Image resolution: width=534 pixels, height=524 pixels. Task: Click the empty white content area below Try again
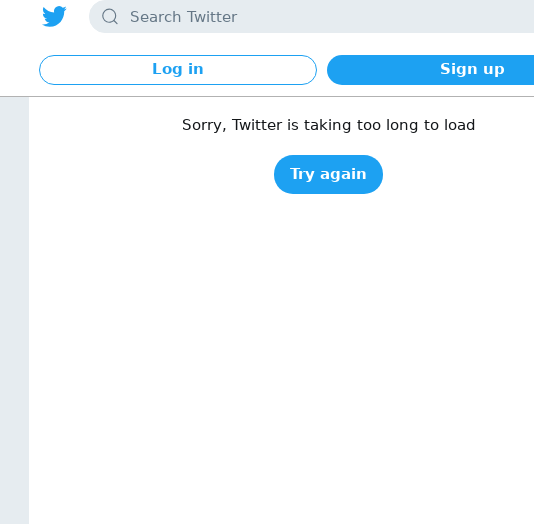click(281, 358)
